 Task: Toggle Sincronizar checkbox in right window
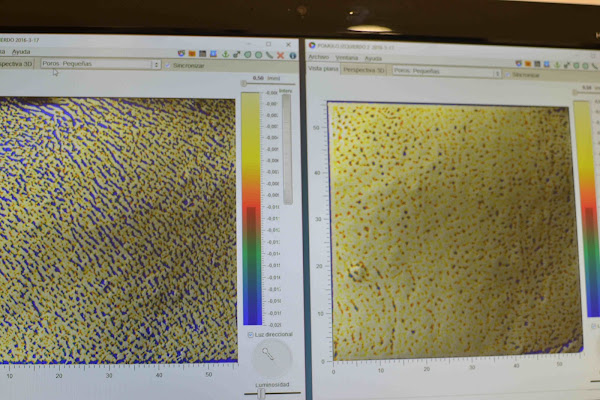(508, 75)
